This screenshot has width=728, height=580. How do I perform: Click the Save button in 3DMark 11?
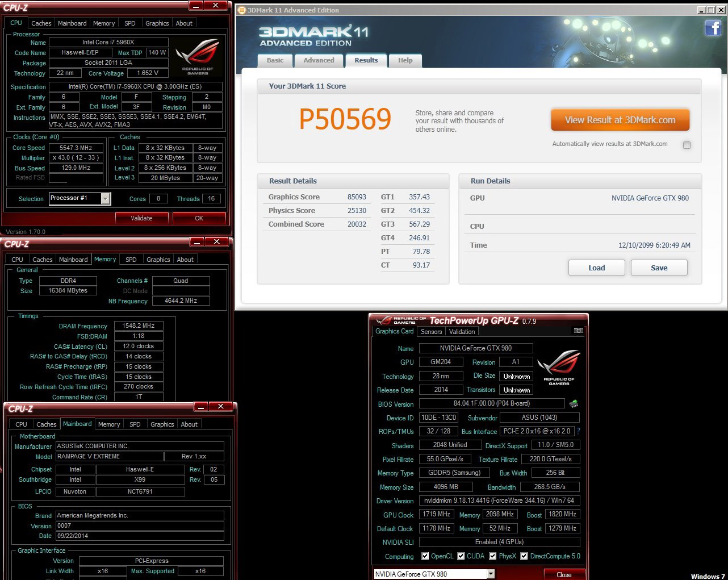pos(659,268)
